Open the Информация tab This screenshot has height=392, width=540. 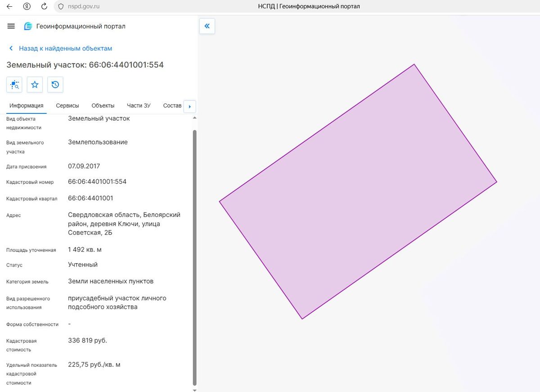click(x=26, y=106)
